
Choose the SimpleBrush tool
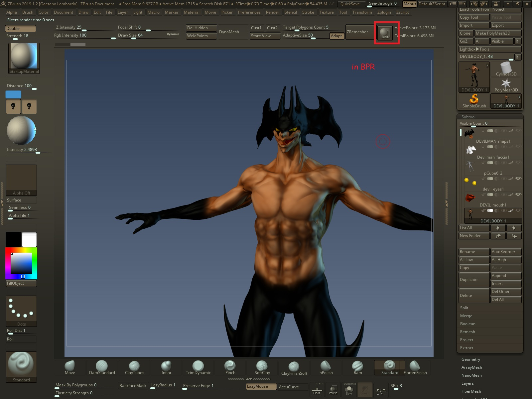474,101
